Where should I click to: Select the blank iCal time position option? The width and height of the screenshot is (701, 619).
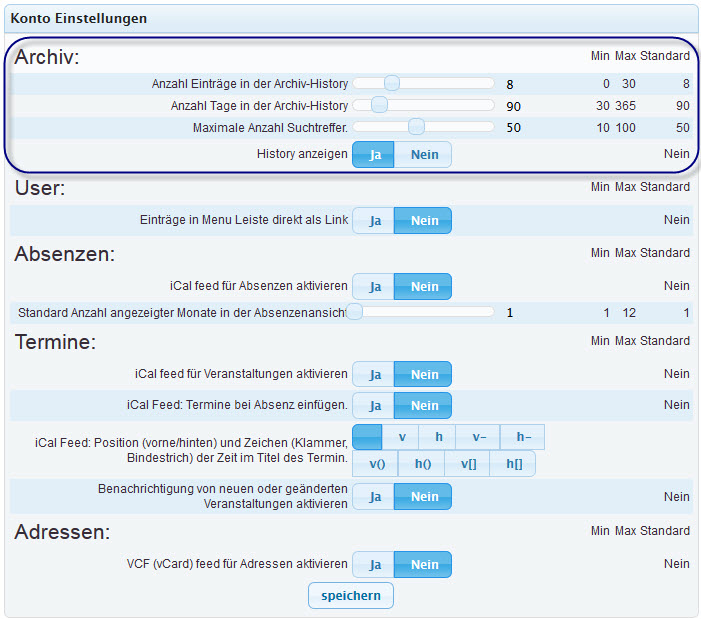click(x=368, y=437)
